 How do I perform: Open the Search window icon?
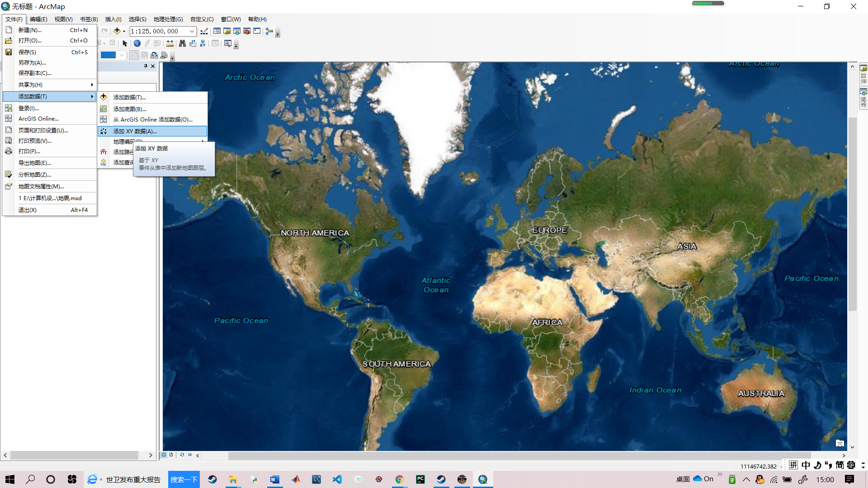point(237,31)
